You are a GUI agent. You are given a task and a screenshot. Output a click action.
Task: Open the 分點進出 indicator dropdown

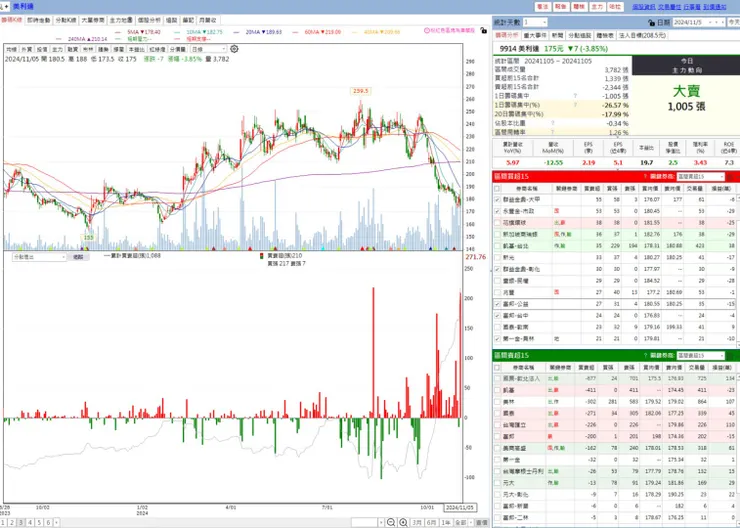point(39,257)
